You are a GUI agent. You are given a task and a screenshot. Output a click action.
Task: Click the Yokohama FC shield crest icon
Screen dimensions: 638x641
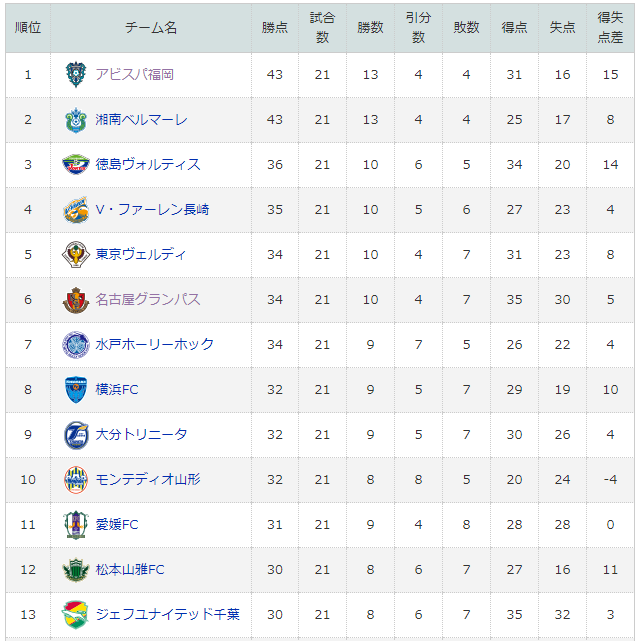76,390
